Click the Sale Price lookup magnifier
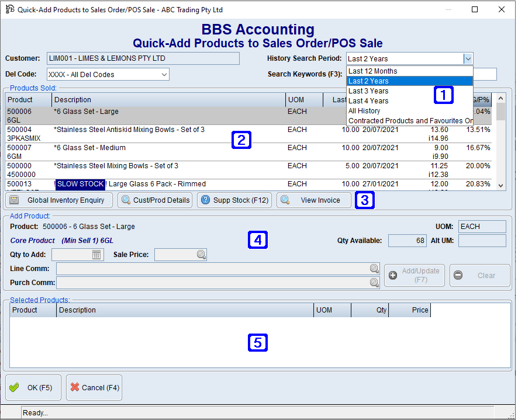The width and height of the screenshot is (518, 420). tap(201, 254)
